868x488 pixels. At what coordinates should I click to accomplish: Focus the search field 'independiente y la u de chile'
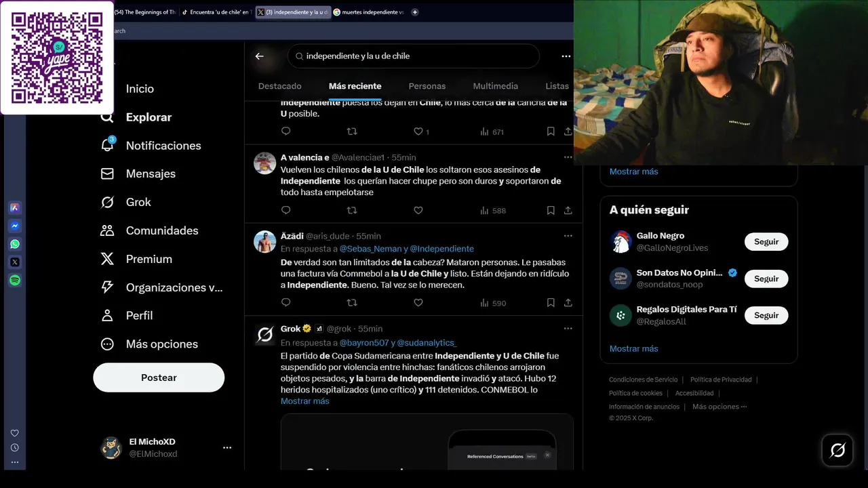[x=414, y=56]
